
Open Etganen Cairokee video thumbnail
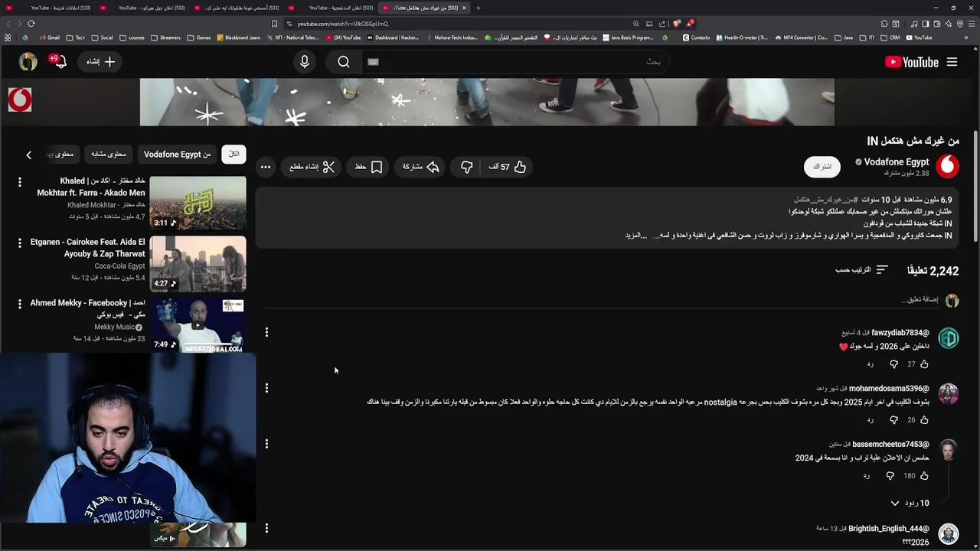(x=198, y=264)
